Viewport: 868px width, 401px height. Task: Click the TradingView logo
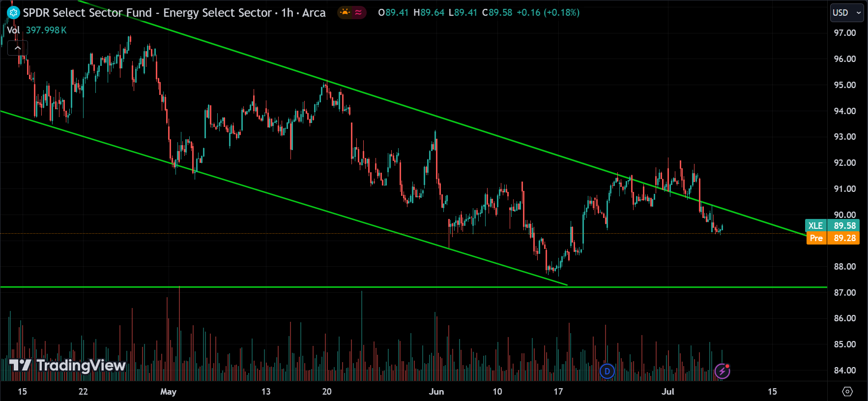pyautogui.click(x=67, y=365)
